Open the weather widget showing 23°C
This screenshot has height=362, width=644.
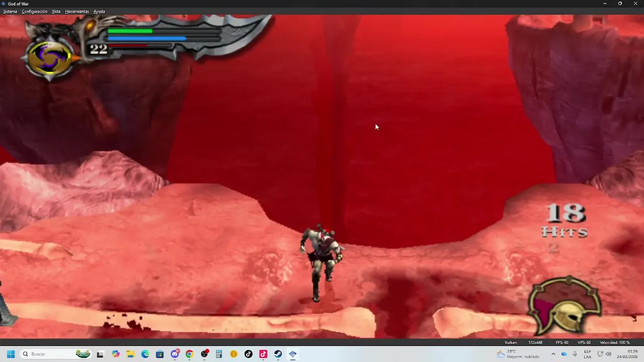point(518,354)
